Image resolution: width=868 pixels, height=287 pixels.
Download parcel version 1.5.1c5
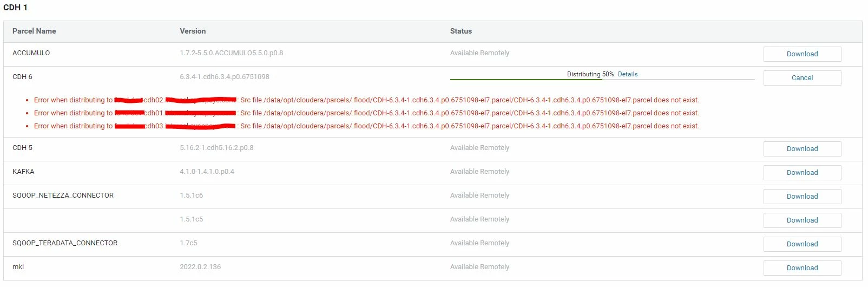pos(802,220)
